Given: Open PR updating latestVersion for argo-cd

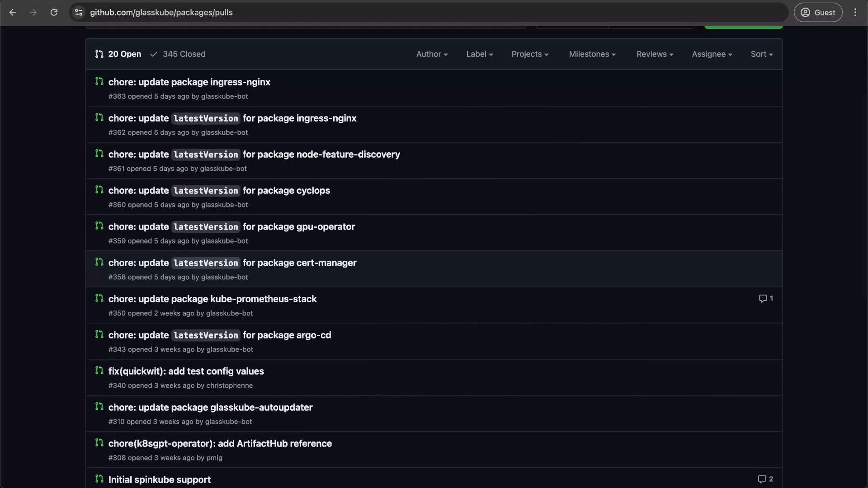Looking at the screenshot, I should (220, 335).
